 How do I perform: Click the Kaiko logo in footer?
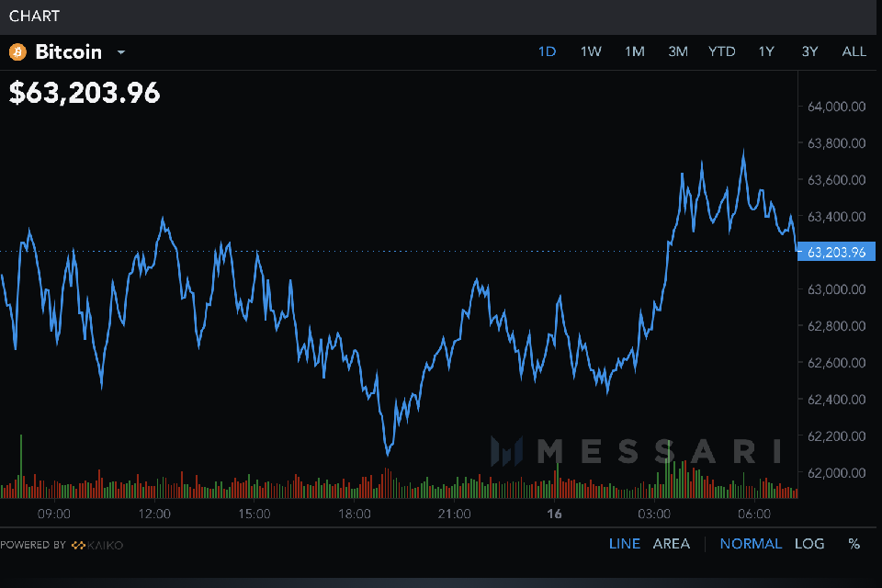pyautogui.click(x=97, y=546)
